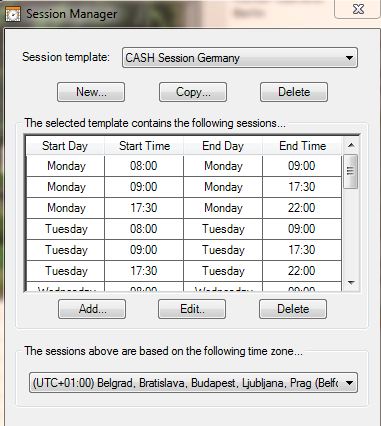Select the Tuesday 17:30 start time cell
381x426 pixels.
pyautogui.click(x=144, y=271)
